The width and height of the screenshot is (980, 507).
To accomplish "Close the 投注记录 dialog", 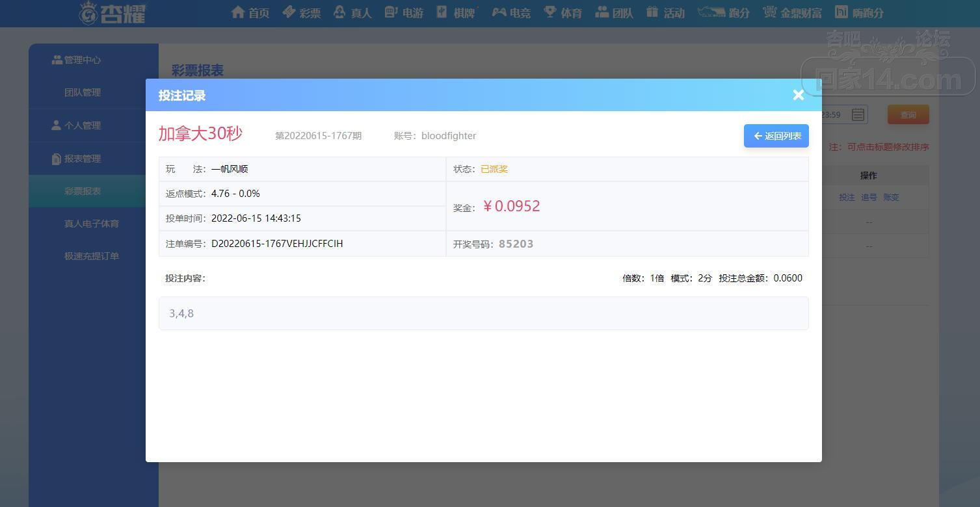I will pos(799,95).
